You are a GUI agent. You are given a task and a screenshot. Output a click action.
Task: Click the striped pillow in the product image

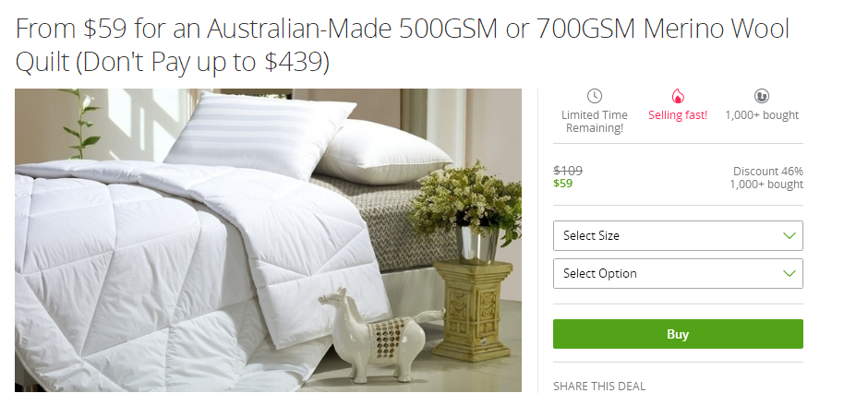pos(260,135)
